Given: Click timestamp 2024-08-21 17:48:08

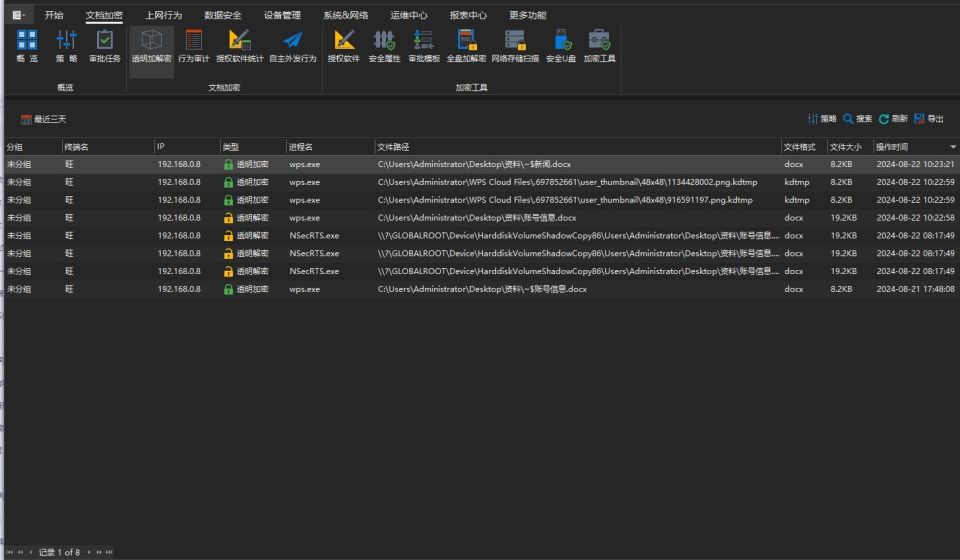Looking at the screenshot, I should point(915,289).
